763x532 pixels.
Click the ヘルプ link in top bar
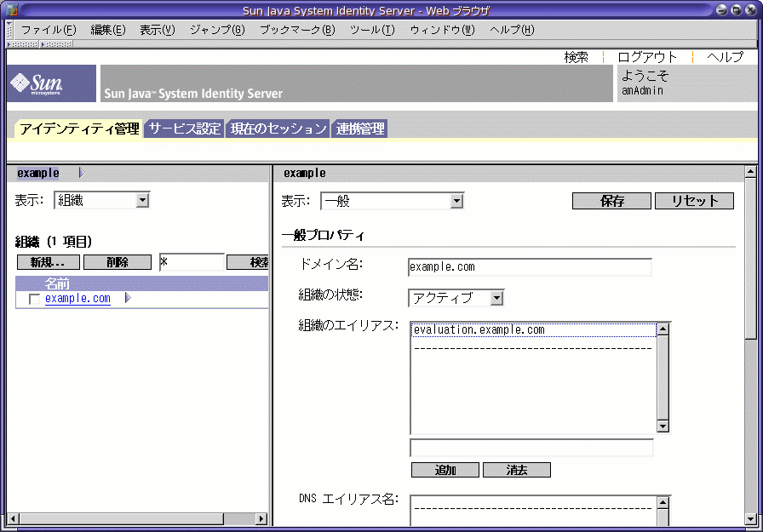point(725,57)
